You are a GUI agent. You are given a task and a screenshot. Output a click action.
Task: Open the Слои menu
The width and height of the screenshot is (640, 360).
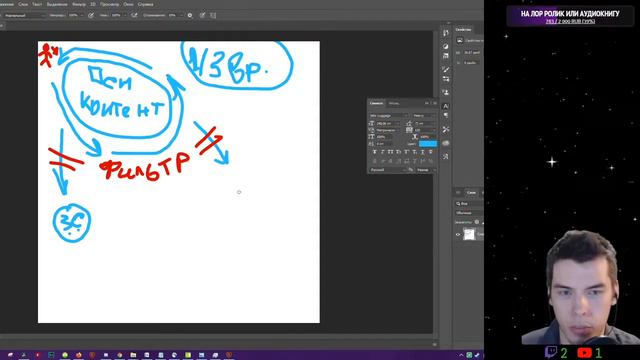click(x=23, y=4)
